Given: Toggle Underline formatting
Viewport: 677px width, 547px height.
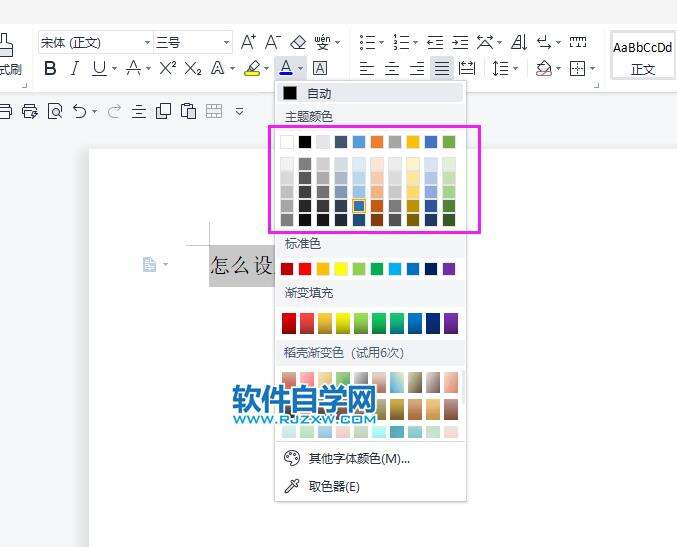Looking at the screenshot, I should (99, 68).
